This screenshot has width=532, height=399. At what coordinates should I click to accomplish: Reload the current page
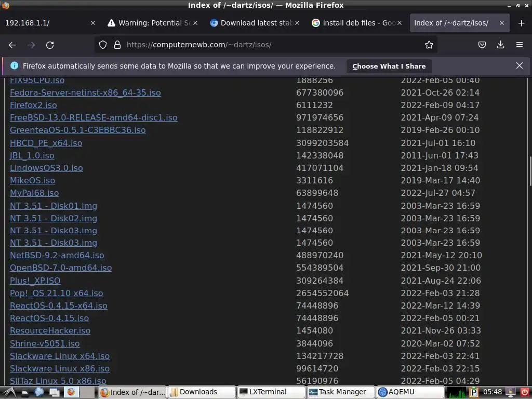coord(50,45)
